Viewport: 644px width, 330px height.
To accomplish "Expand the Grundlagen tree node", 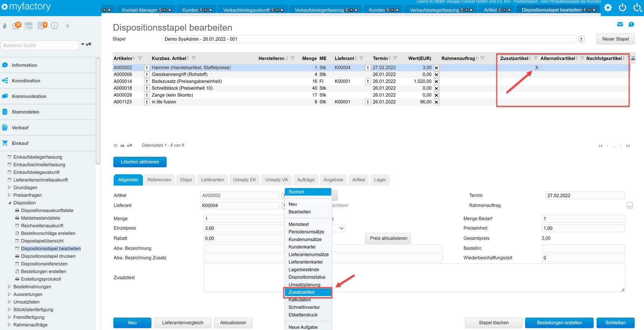I will coord(10,188).
